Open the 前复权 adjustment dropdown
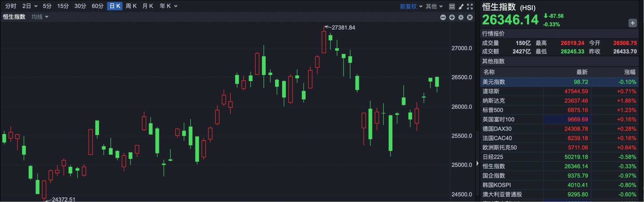Screen dimensions: 644x202 pos(411,6)
